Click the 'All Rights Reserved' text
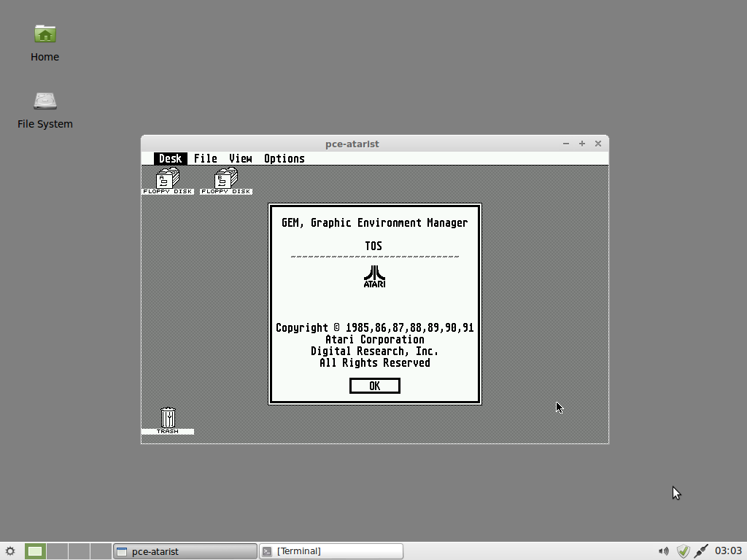The width and height of the screenshot is (747, 560). (x=375, y=363)
